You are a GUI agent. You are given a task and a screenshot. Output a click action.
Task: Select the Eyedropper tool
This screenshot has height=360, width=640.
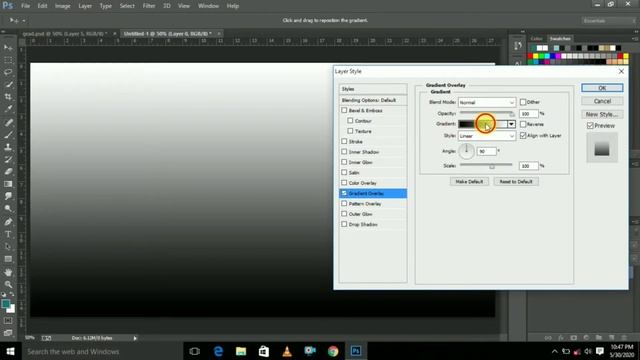[x=8, y=109]
